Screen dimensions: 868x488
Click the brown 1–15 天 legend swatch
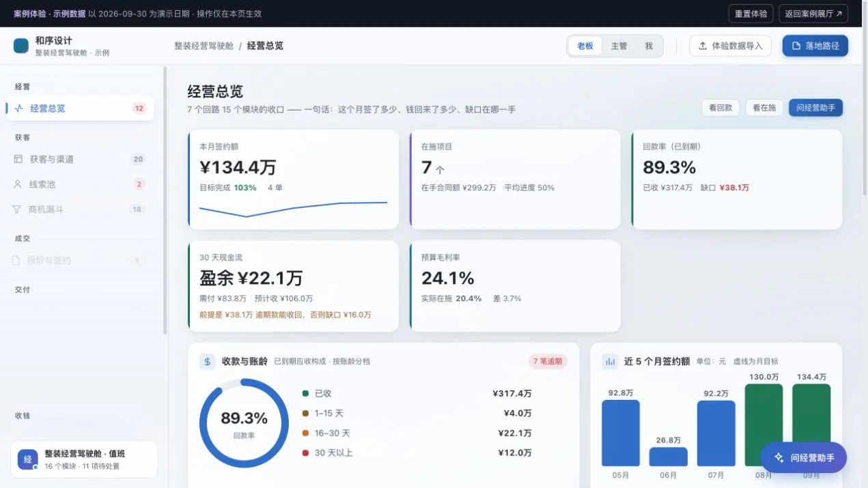305,413
